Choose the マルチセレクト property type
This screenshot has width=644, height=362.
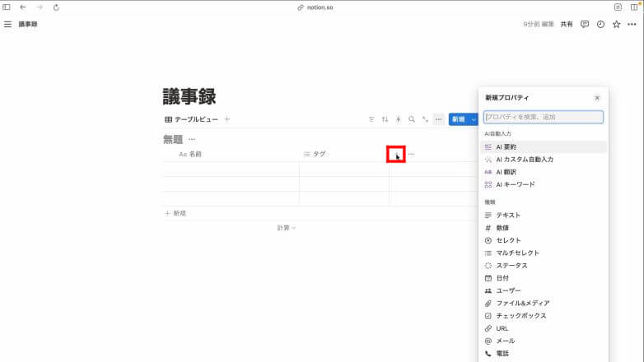543,253
